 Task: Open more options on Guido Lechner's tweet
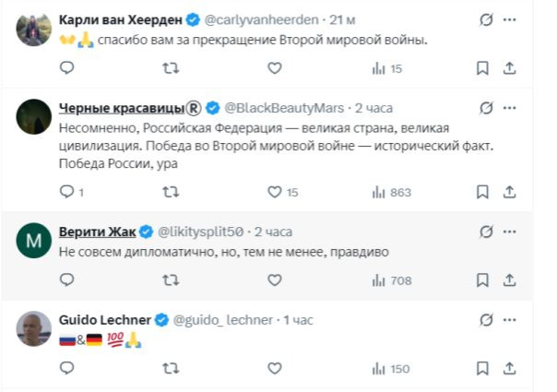[x=510, y=319]
